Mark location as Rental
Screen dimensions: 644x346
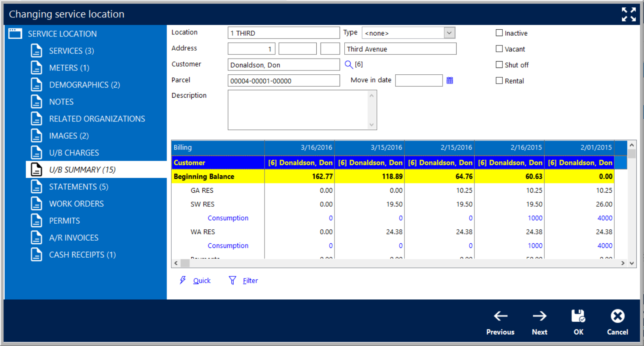[499, 81]
